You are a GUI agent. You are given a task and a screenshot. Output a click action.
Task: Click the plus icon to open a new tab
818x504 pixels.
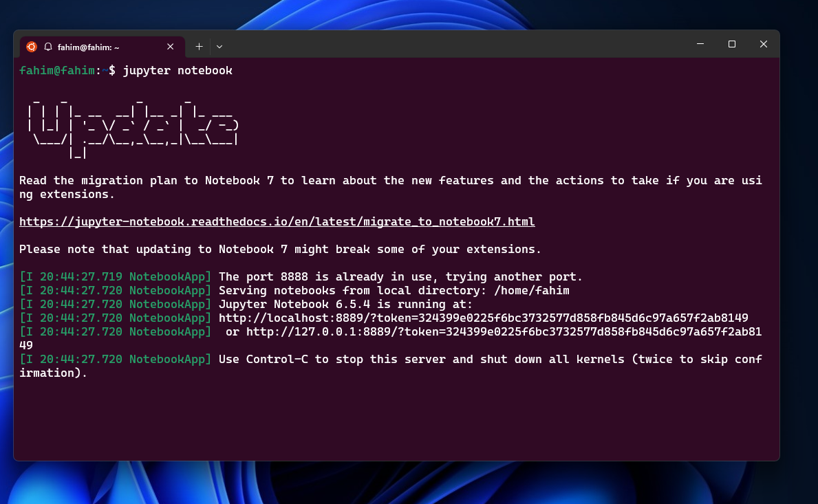pyautogui.click(x=199, y=46)
